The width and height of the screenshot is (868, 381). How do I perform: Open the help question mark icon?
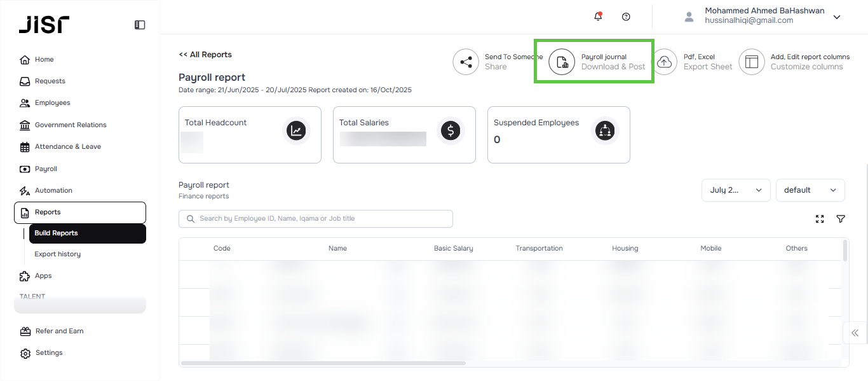[626, 17]
